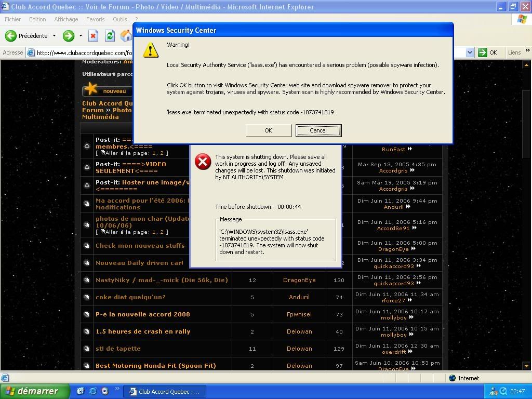Image resolution: width=532 pixels, height=399 pixels.
Task: Jump to last post by rforce27
Action: coord(410,300)
